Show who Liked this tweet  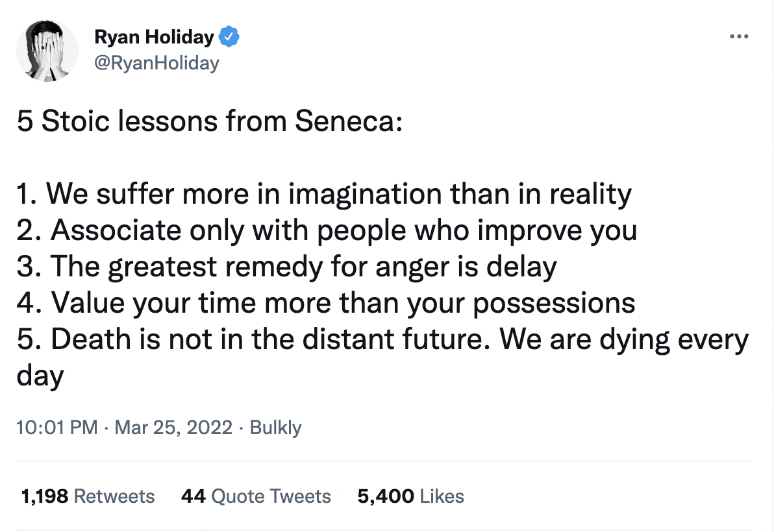(442, 497)
